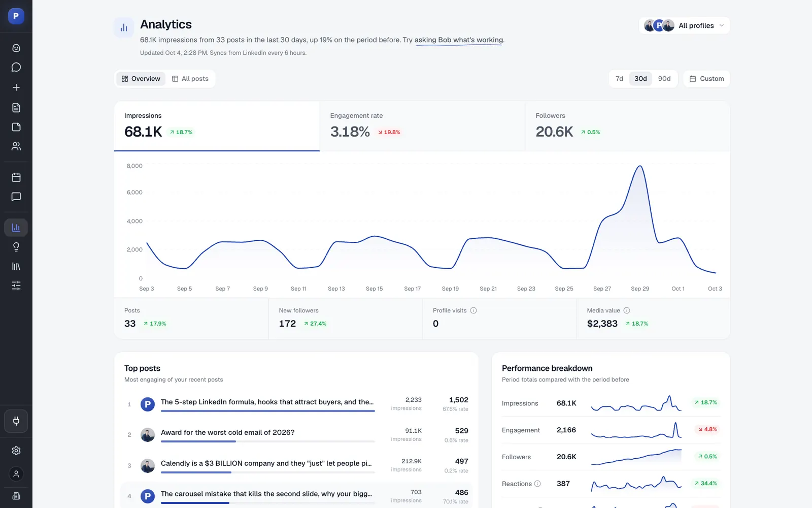Select the analytics bar chart sidebar icon
The width and height of the screenshot is (812, 508).
coord(16,228)
